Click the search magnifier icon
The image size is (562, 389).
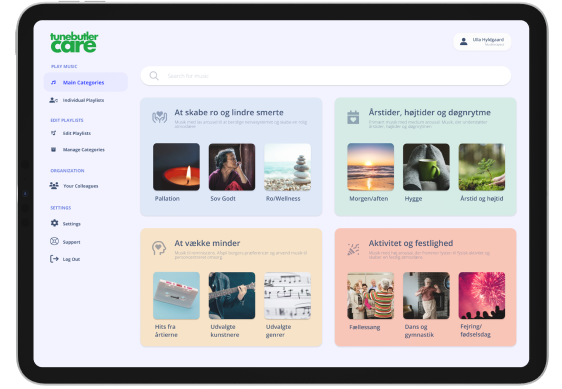(x=154, y=76)
